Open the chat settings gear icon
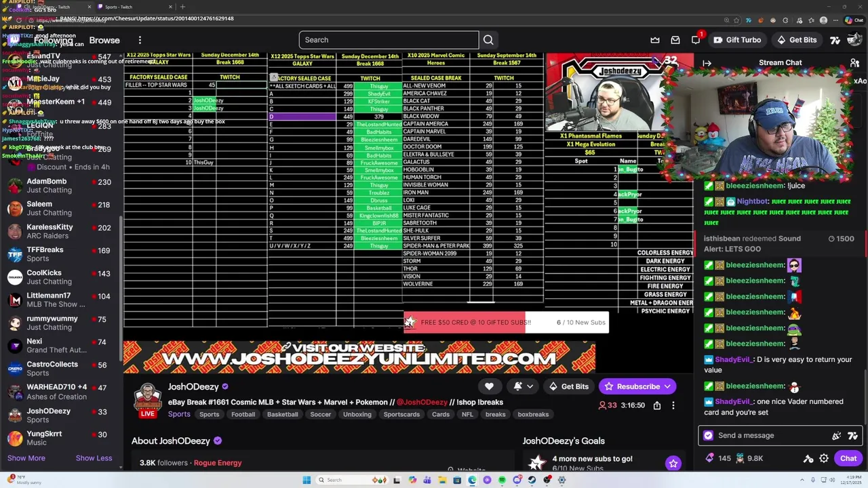Screen dimensions: 868x488 tap(824, 458)
